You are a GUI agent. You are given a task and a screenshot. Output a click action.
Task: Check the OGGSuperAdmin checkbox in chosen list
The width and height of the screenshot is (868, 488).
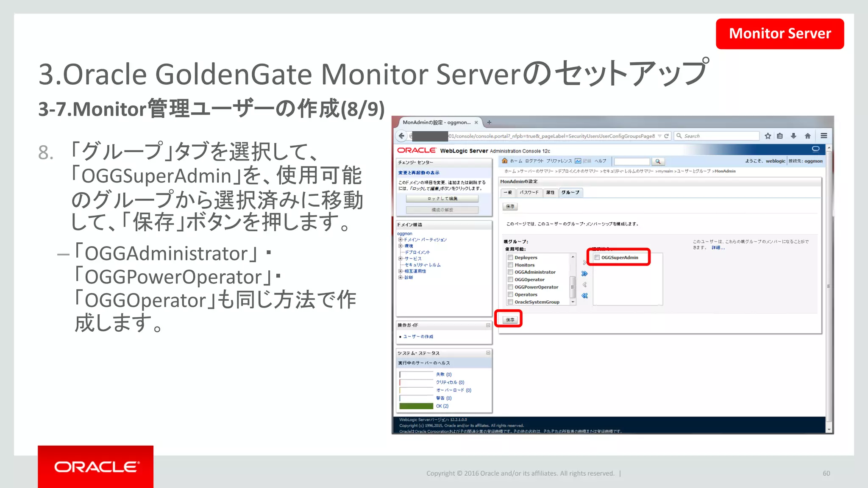[x=597, y=258]
